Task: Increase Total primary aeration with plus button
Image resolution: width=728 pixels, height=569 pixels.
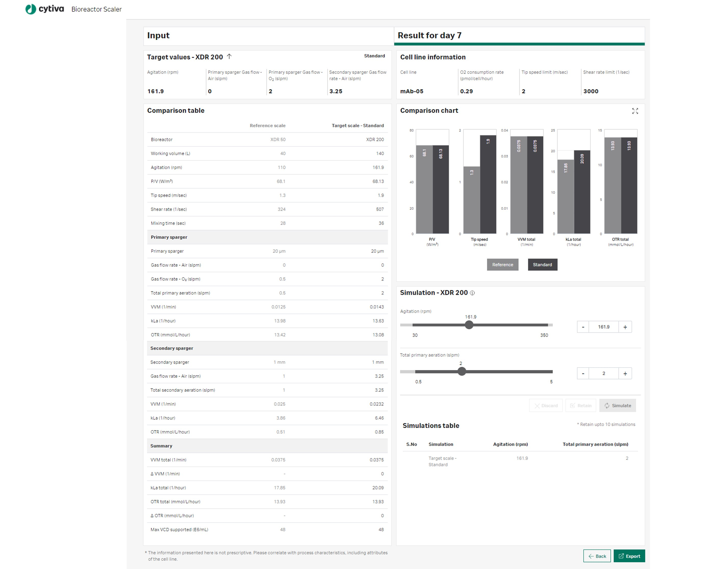Action: click(625, 373)
